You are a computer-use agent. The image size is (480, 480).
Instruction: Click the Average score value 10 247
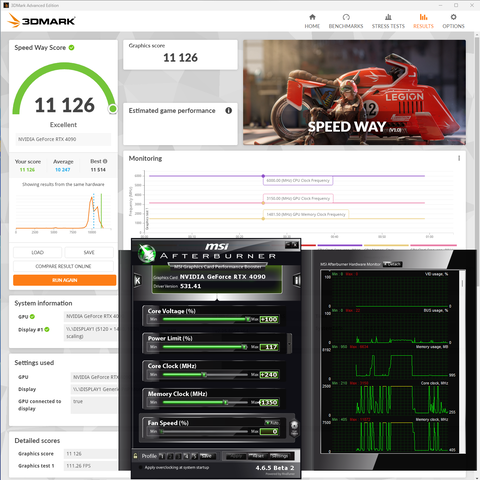[x=63, y=170]
